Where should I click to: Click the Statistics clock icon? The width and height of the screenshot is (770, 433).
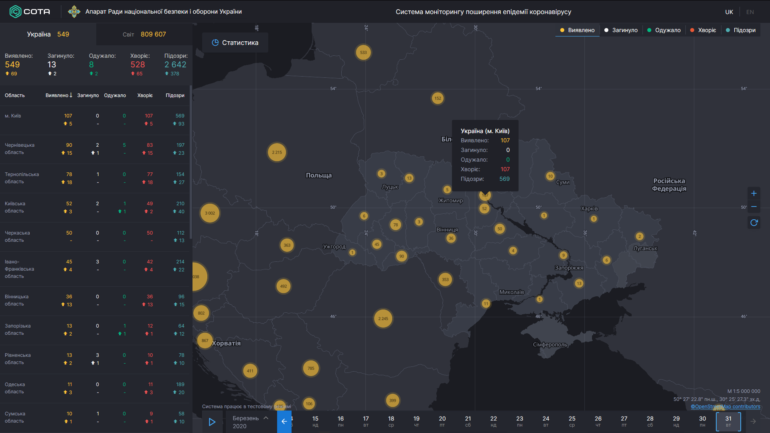tap(214, 43)
